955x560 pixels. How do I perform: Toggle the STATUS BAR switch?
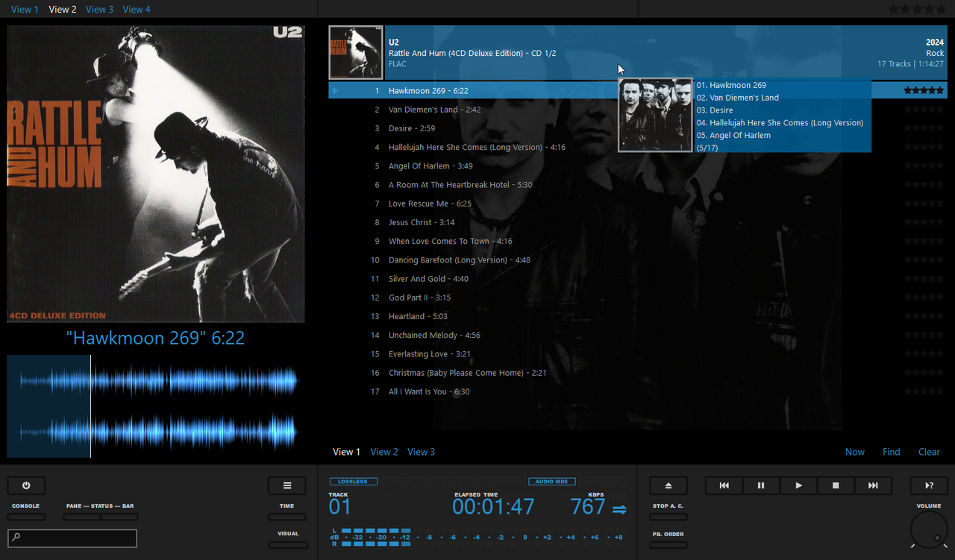click(120, 517)
